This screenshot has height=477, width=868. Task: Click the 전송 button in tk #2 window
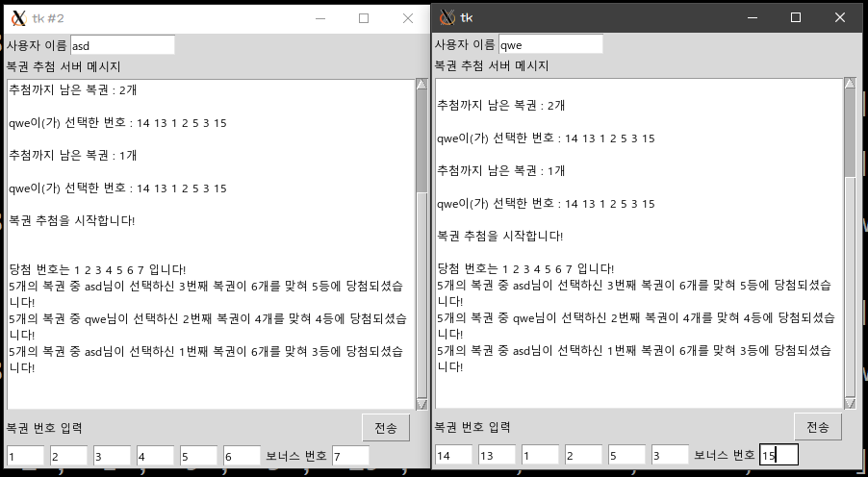point(386,428)
